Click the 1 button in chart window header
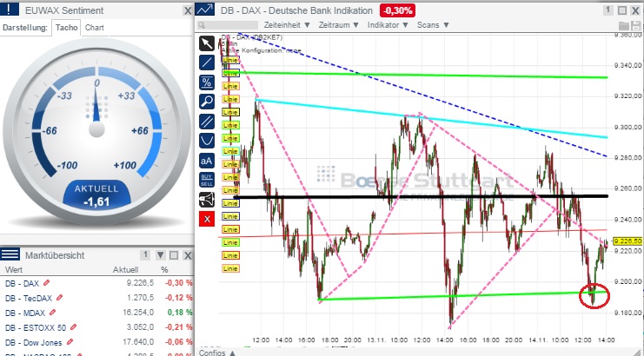The height and width of the screenshot is (356, 644). [608, 10]
